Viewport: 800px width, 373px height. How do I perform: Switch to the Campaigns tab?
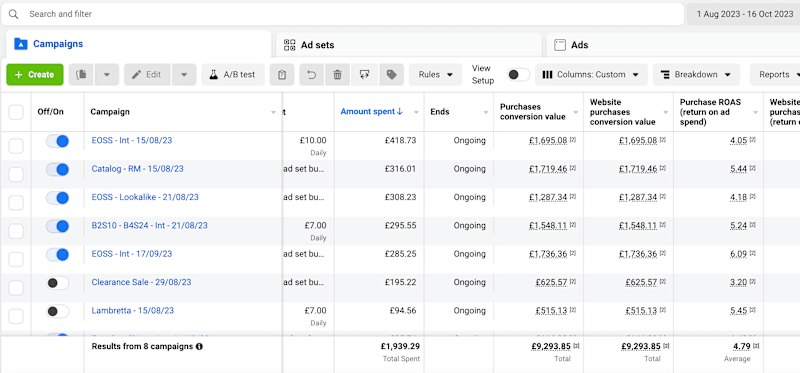click(138, 44)
